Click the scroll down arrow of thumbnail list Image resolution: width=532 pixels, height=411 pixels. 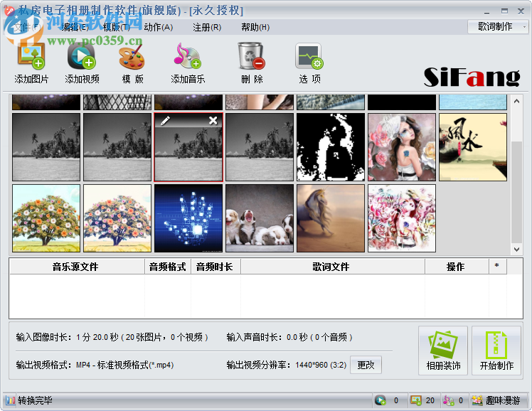pyautogui.click(x=516, y=250)
